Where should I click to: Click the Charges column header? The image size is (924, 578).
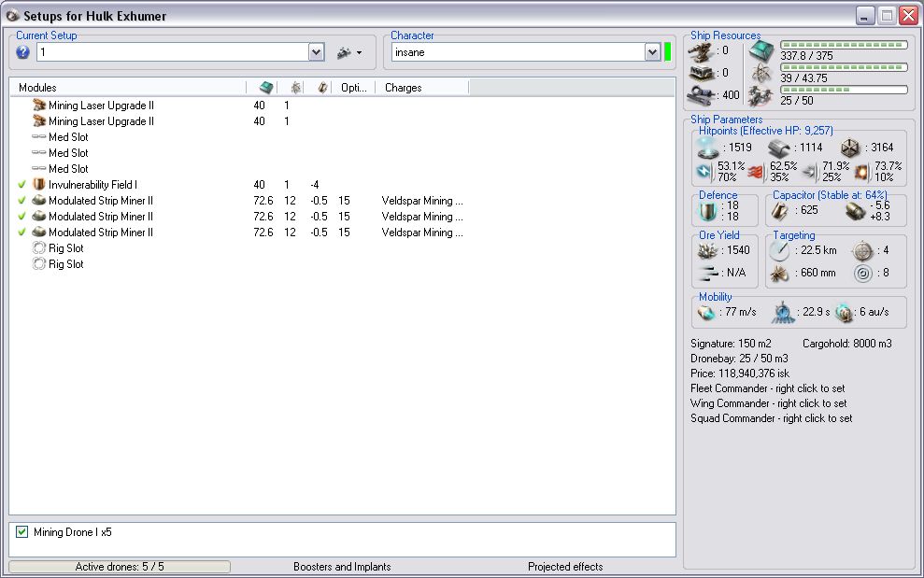tap(422, 88)
